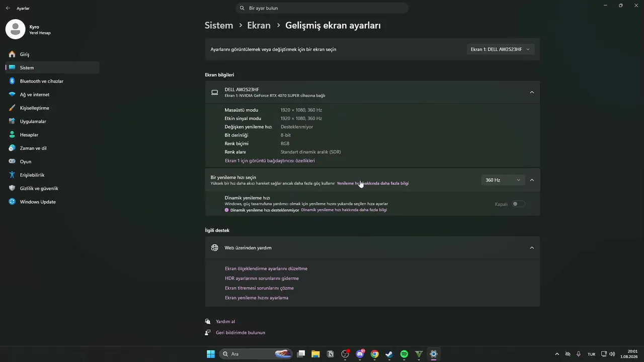The height and width of the screenshot is (362, 644).
Task: Open the Uygulamalar section
Action: (52, 121)
